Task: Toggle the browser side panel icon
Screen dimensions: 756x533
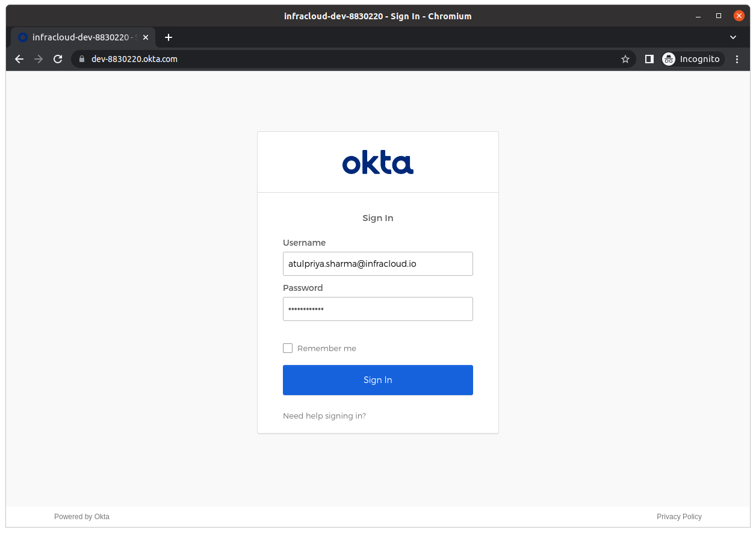Action: (649, 59)
